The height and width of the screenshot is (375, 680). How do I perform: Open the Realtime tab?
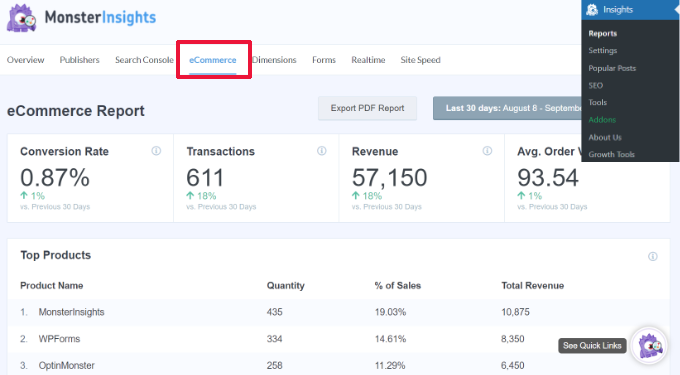tap(368, 60)
